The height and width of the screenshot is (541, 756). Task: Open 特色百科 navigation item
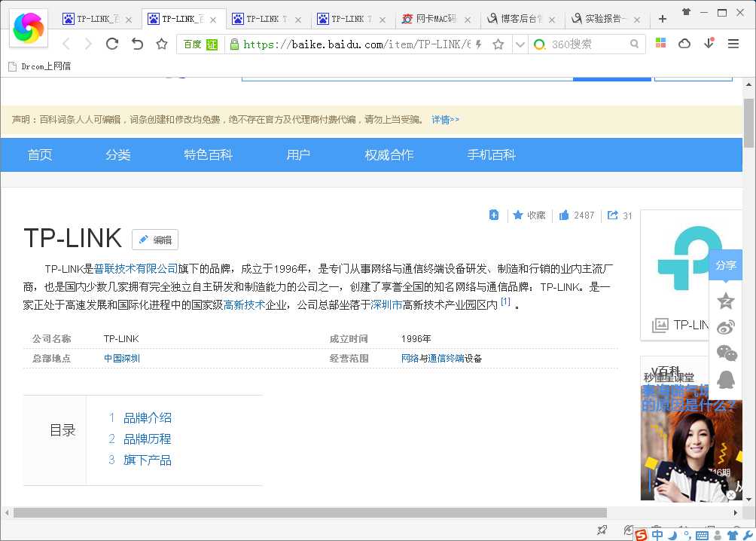(x=209, y=155)
